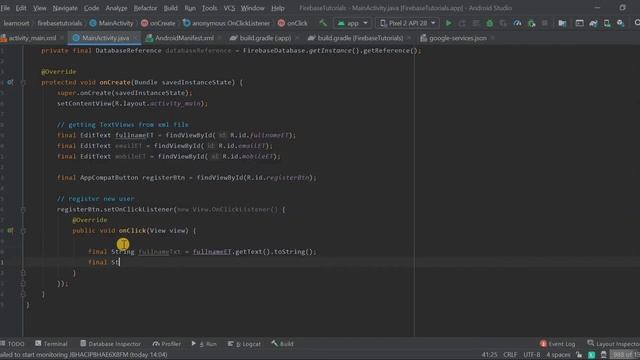Click the read-only lock icon in status bar
Screen dimensions: 640x360
[x=579, y=355]
